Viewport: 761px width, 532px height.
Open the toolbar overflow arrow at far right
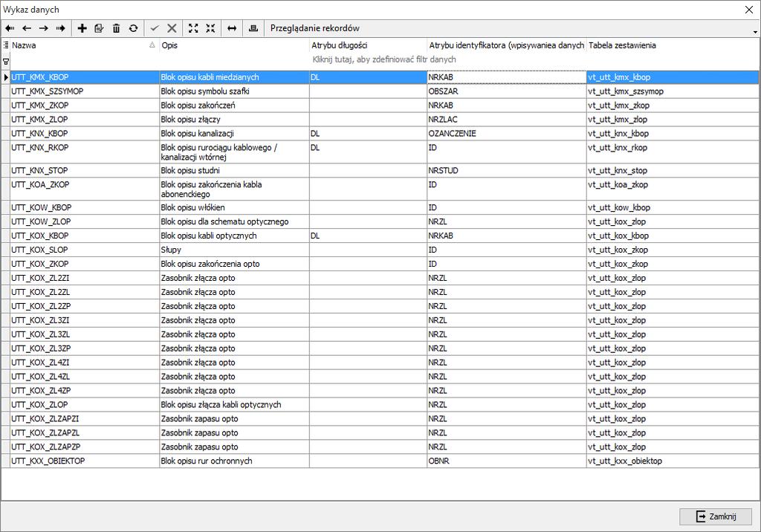coord(755,31)
